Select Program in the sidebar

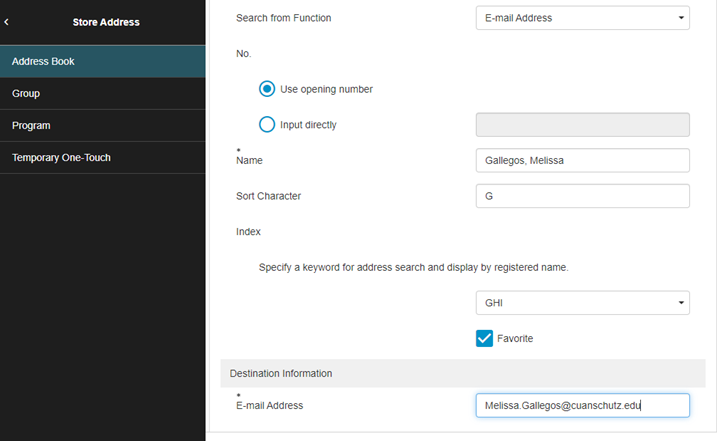coord(102,125)
